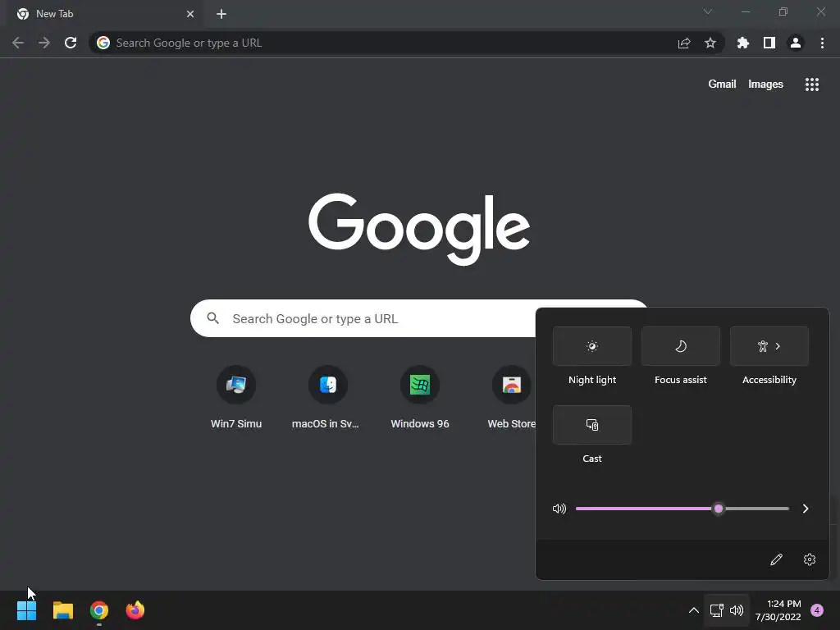This screenshot has width=840, height=630.
Task: Click the speaker icon in quick settings
Action: tap(559, 509)
